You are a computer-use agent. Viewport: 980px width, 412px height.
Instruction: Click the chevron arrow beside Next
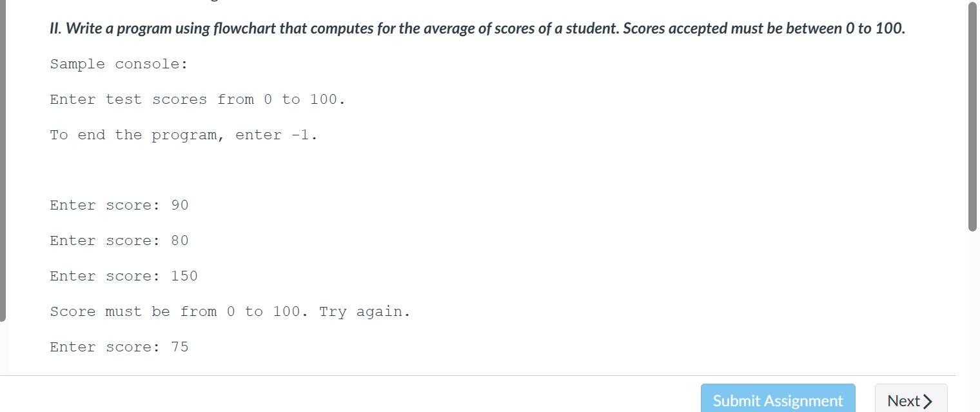pos(928,401)
